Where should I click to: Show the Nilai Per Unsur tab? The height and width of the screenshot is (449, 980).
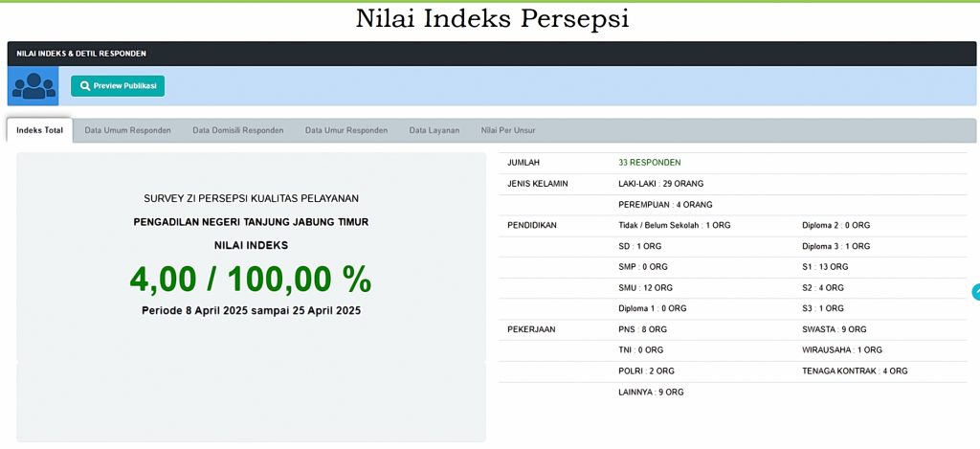click(x=508, y=130)
